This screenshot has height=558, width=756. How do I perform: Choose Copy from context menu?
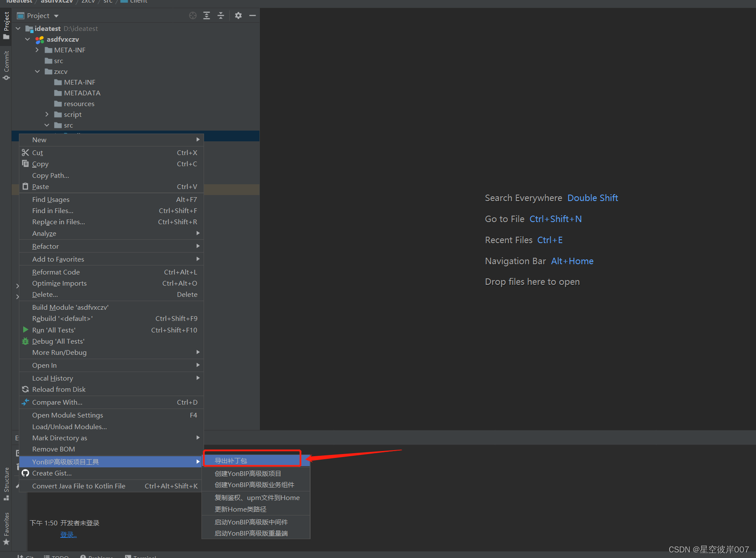pyautogui.click(x=111, y=164)
